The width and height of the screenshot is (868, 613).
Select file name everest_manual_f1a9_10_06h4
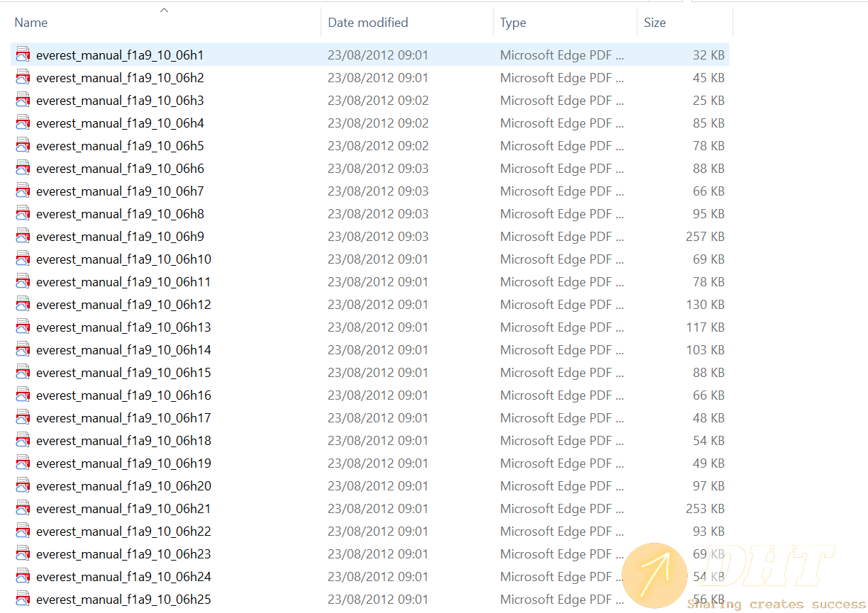(x=120, y=123)
